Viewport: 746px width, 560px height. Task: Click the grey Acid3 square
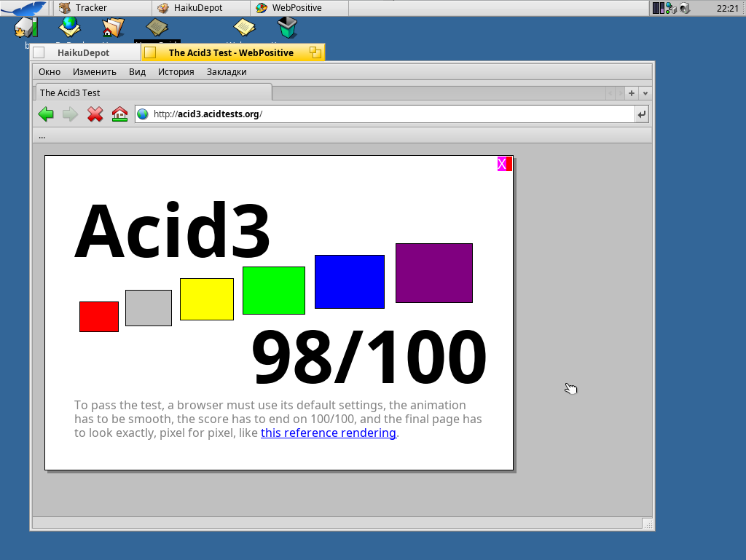click(149, 308)
